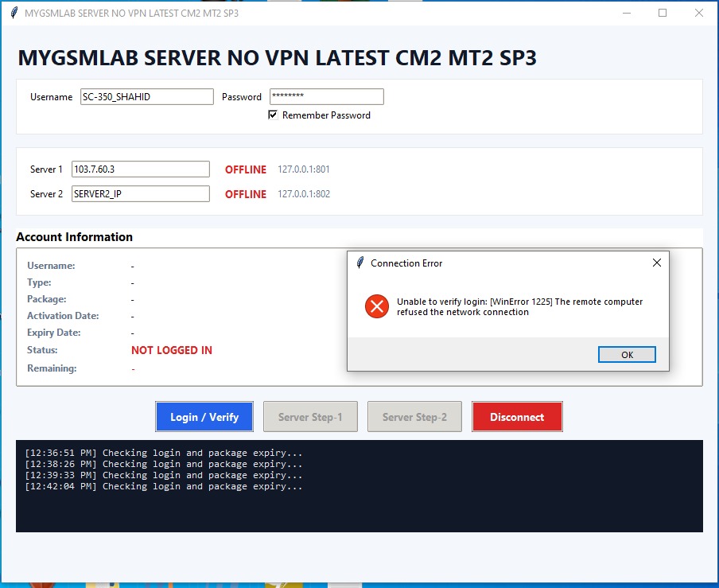Click the Server 2 OFFLINE status label

click(245, 194)
